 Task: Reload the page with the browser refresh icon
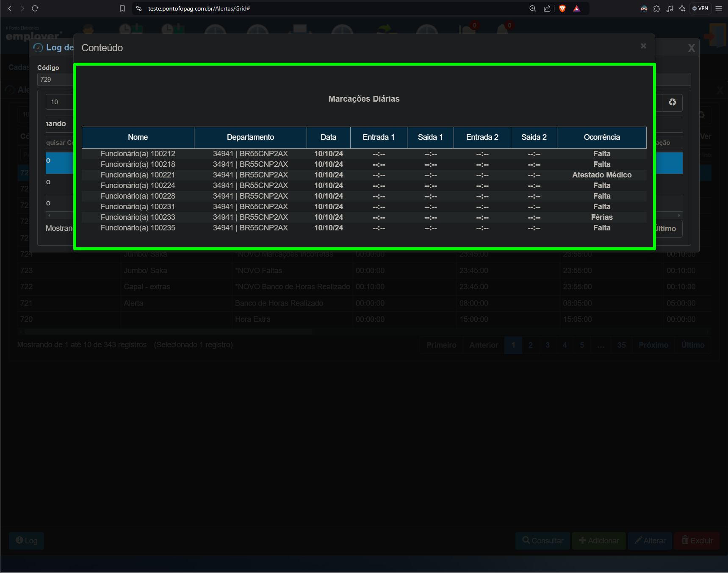pyautogui.click(x=35, y=8)
